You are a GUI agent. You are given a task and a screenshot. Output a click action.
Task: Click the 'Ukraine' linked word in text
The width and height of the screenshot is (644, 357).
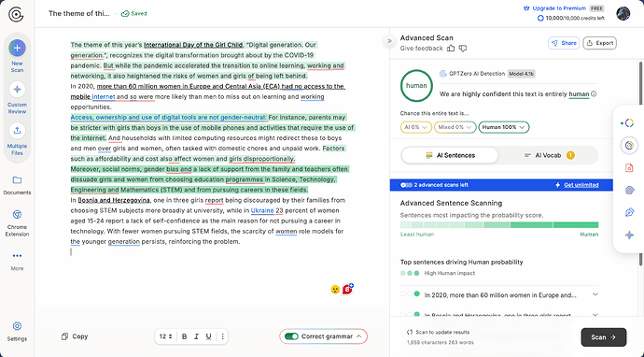(262, 210)
